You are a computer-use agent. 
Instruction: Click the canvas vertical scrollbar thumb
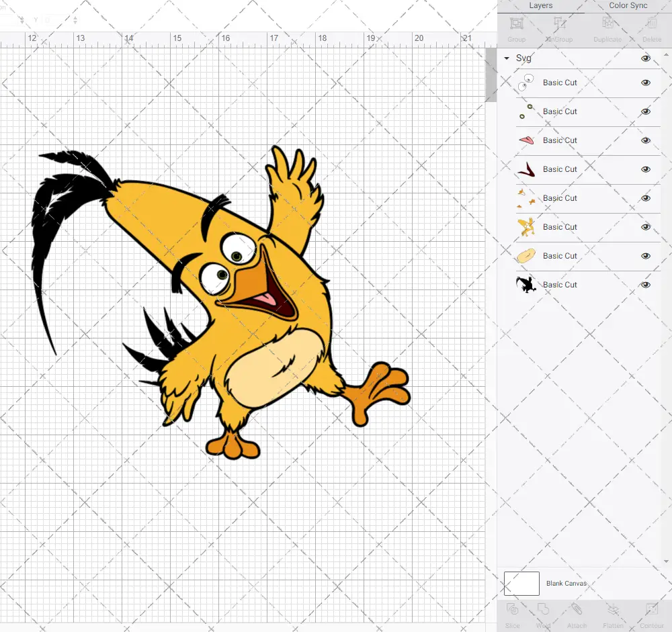tap(491, 75)
